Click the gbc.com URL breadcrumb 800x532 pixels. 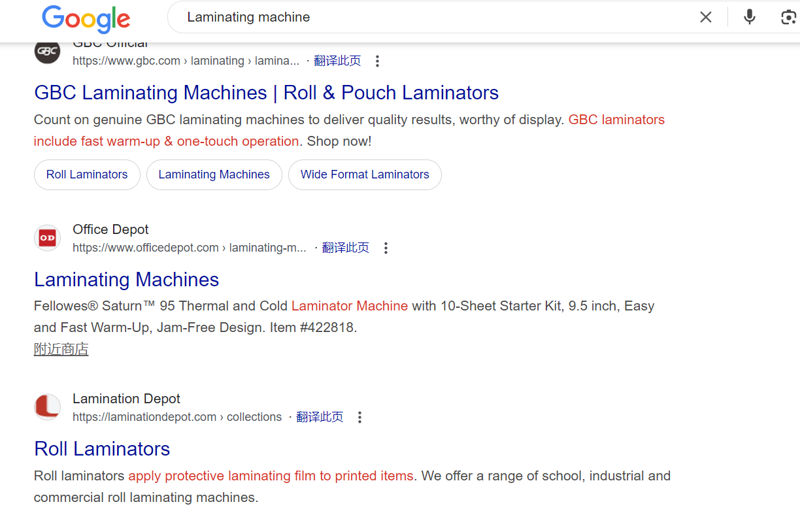coord(186,61)
